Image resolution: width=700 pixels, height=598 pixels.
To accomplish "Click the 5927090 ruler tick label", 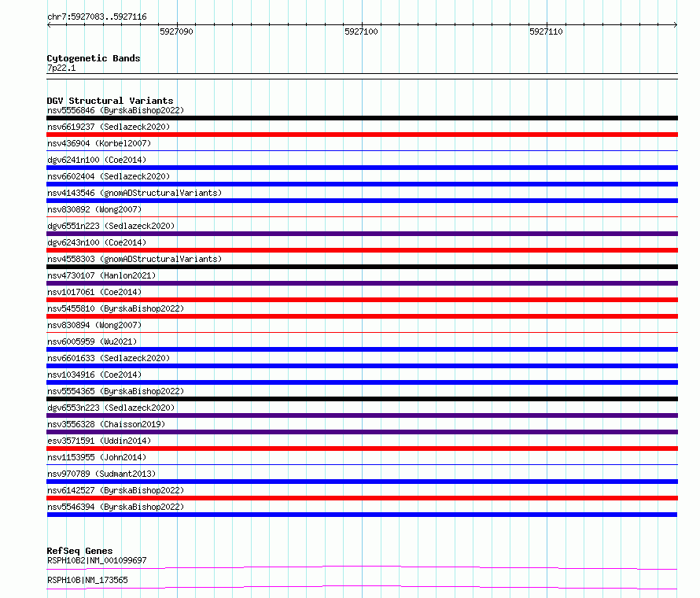I will pos(176,31).
